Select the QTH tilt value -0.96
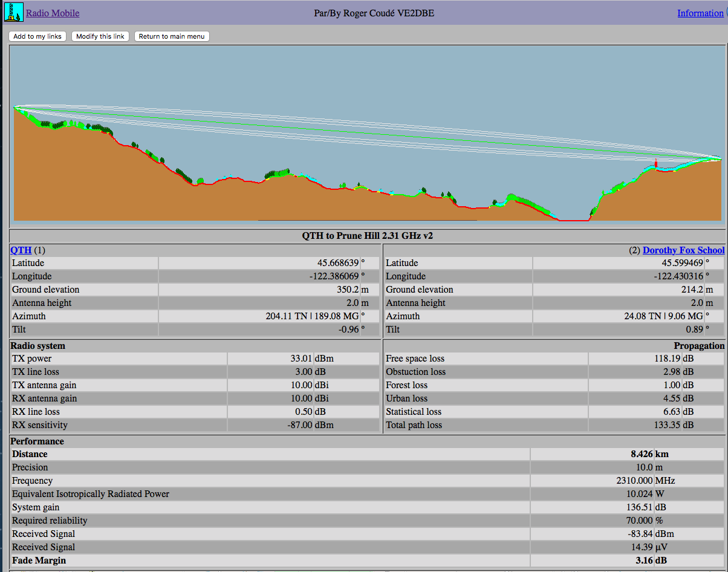The height and width of the screenshot is (572, 728). click(348, 330)
